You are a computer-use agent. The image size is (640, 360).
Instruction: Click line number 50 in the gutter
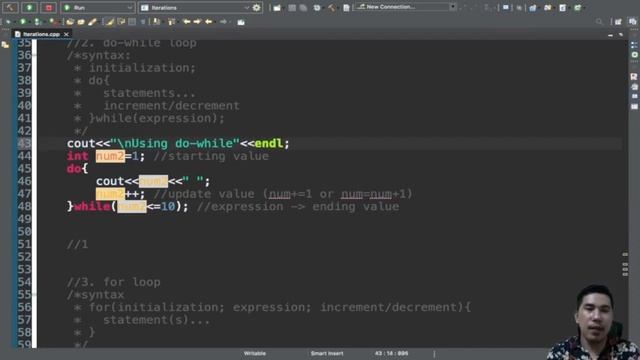(24, 232)
